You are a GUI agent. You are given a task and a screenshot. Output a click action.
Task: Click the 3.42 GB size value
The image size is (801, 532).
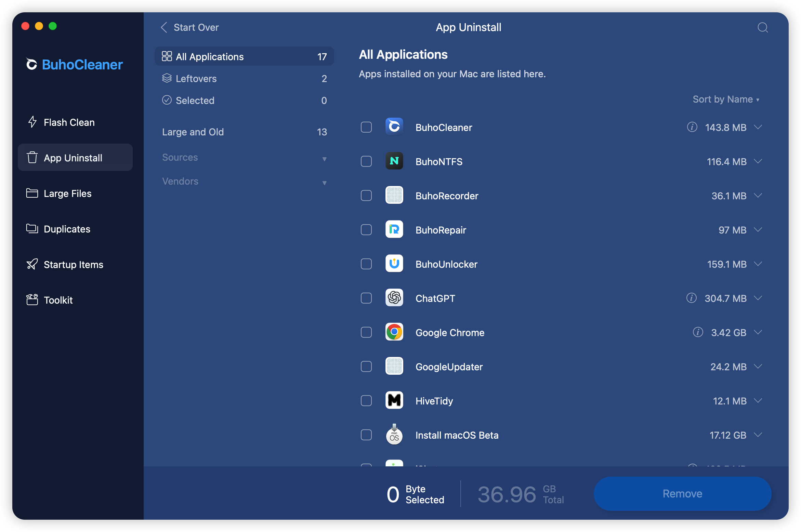click(x=728, y=333)
